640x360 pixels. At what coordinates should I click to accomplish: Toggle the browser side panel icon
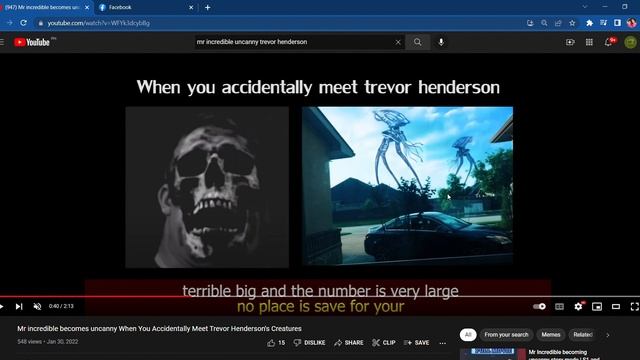(617, 23)
